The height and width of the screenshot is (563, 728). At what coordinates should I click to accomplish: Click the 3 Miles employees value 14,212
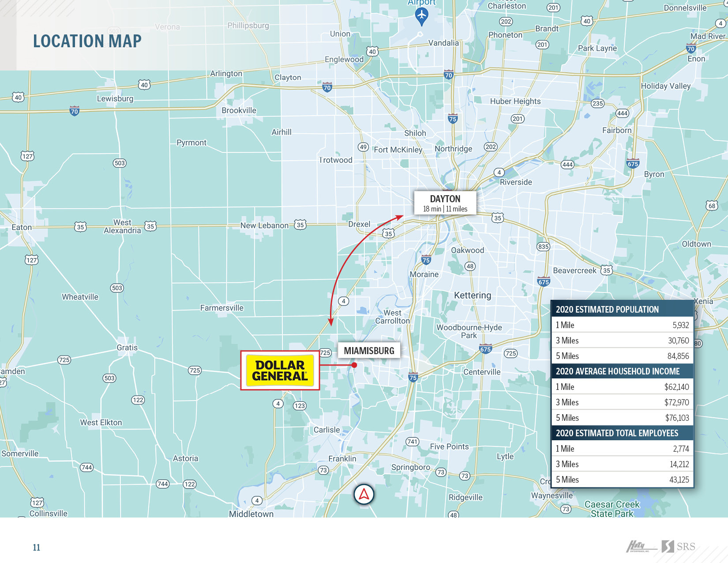pyautogui.click(x=679, y=464)
